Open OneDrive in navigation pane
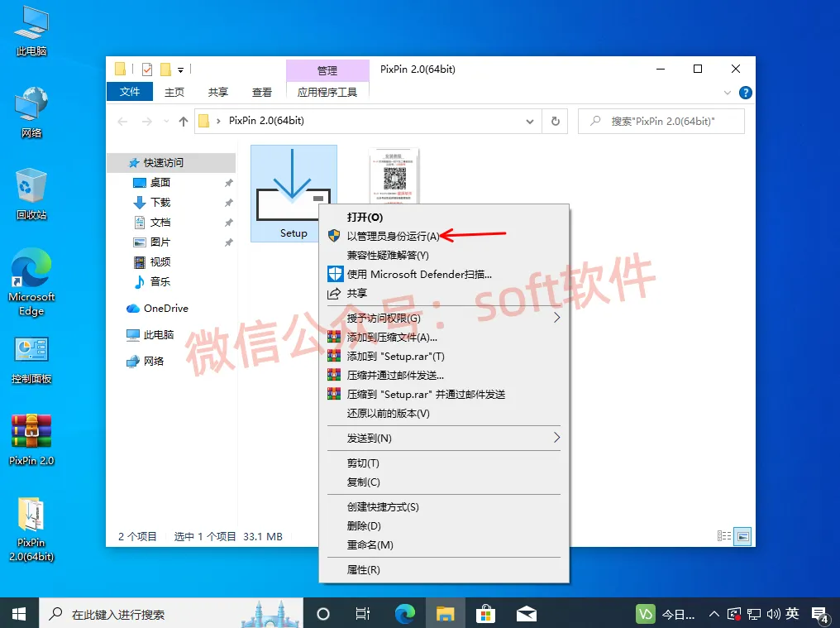The image size is (840, 628). [166, 309]
